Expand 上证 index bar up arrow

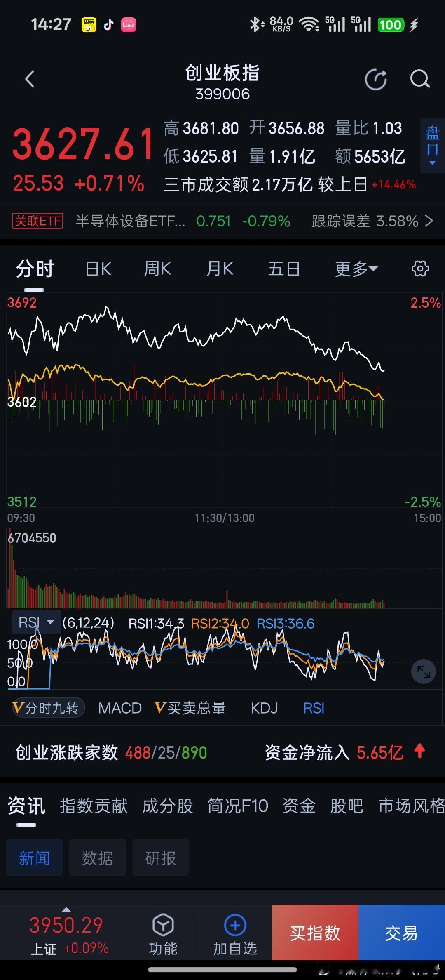point(66,909)
